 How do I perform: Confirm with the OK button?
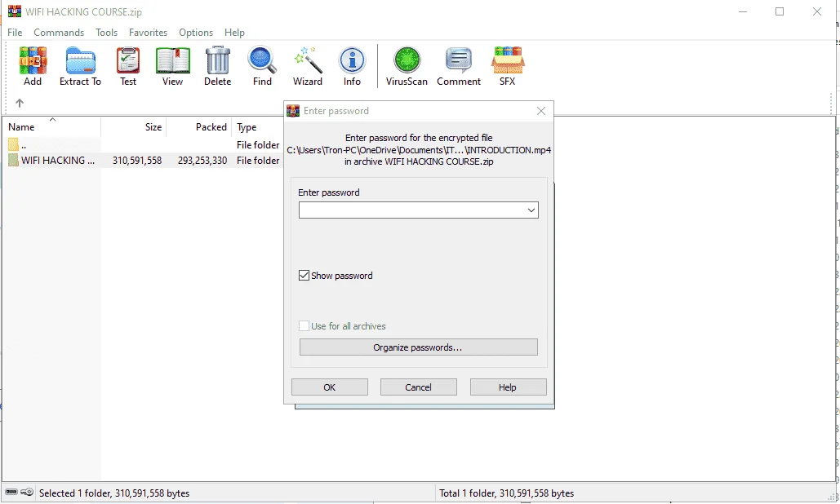point(330,387)
